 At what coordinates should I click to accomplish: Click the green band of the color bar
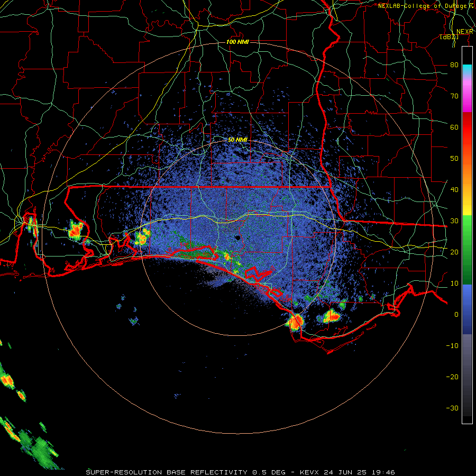click(467, 250)
